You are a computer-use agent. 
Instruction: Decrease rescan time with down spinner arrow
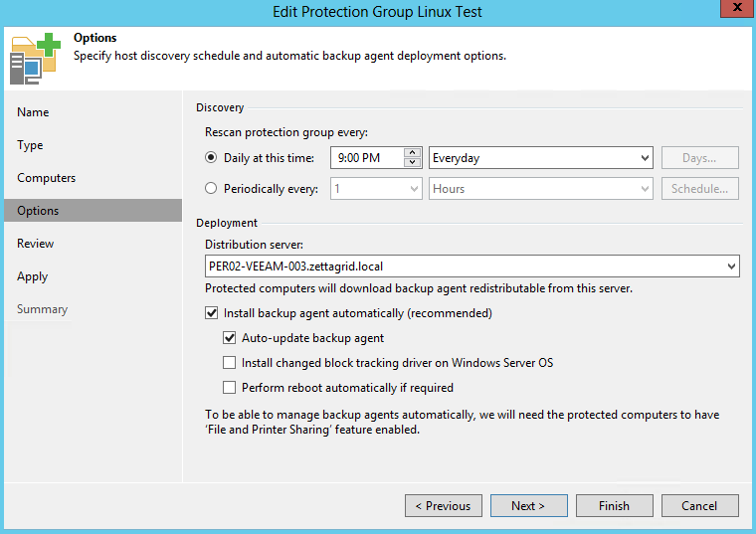412,162
